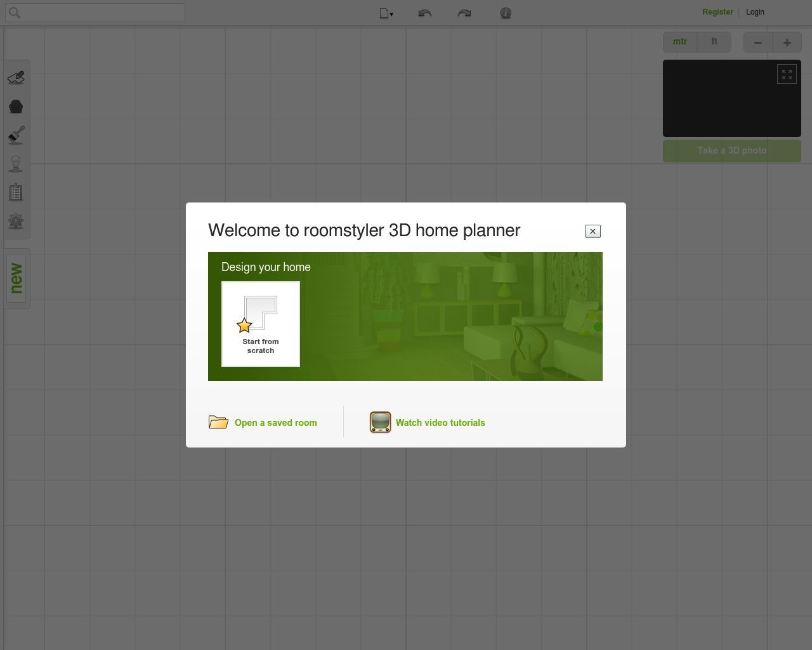Viewport: 812px width, 650px height.
Task: Click the info icon in top toolbar
Action: [506, 13]
